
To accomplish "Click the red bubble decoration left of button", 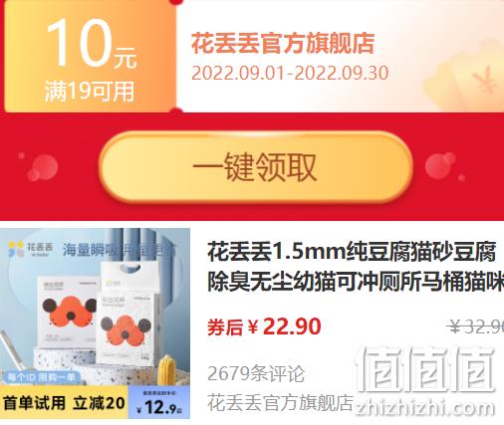I will [40, 166].
